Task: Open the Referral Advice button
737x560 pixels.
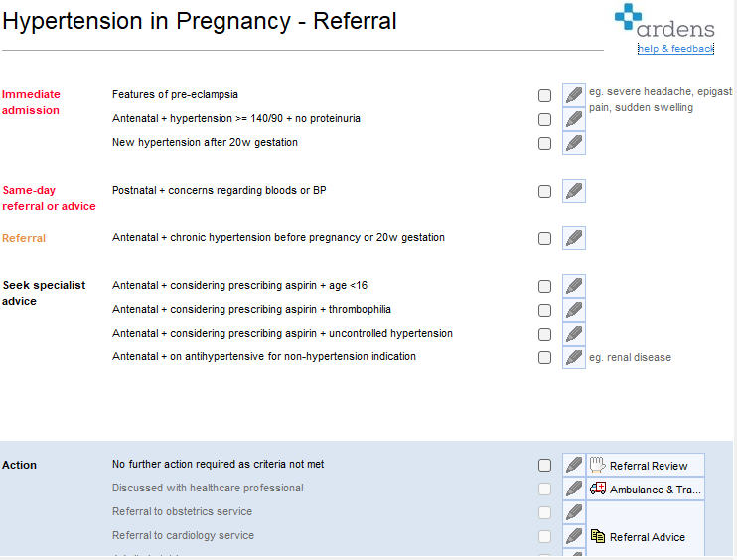Action: point(646,537)
